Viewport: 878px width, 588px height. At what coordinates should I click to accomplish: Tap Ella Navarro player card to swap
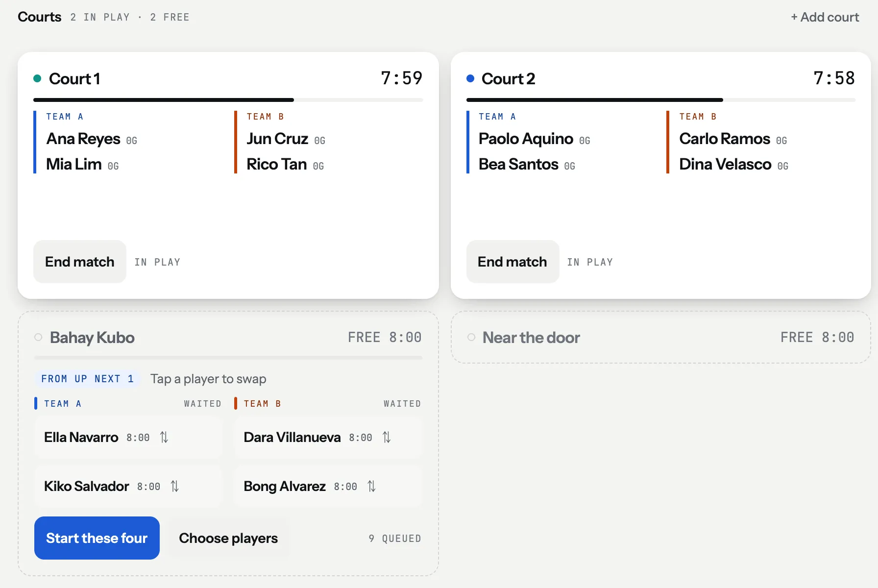click(128, 437)
